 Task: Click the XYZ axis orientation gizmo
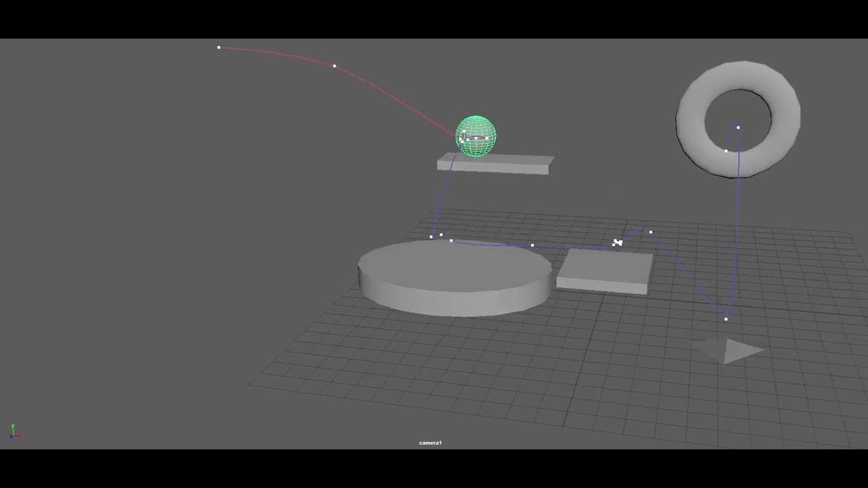point(14,430)
